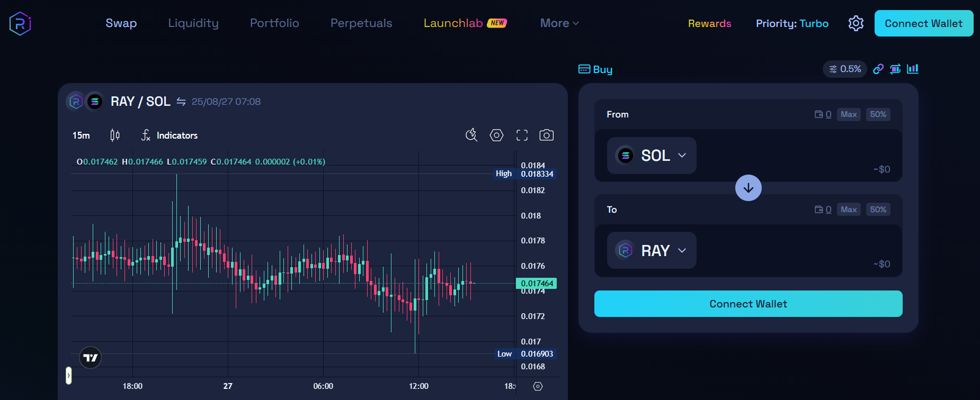This screenshot has height=400, width=980.
Task: Click the Buy card icon
Action: 584,69
